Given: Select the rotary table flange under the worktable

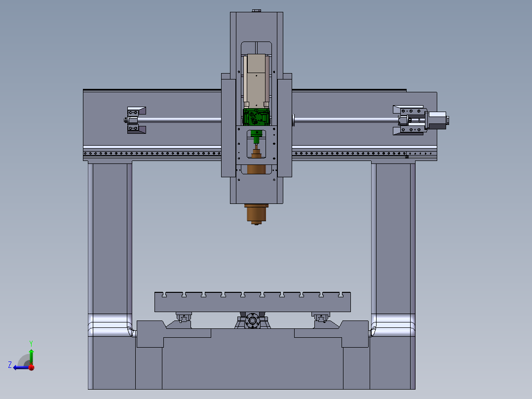Looking at the screenshot, I should coord(252,321).
